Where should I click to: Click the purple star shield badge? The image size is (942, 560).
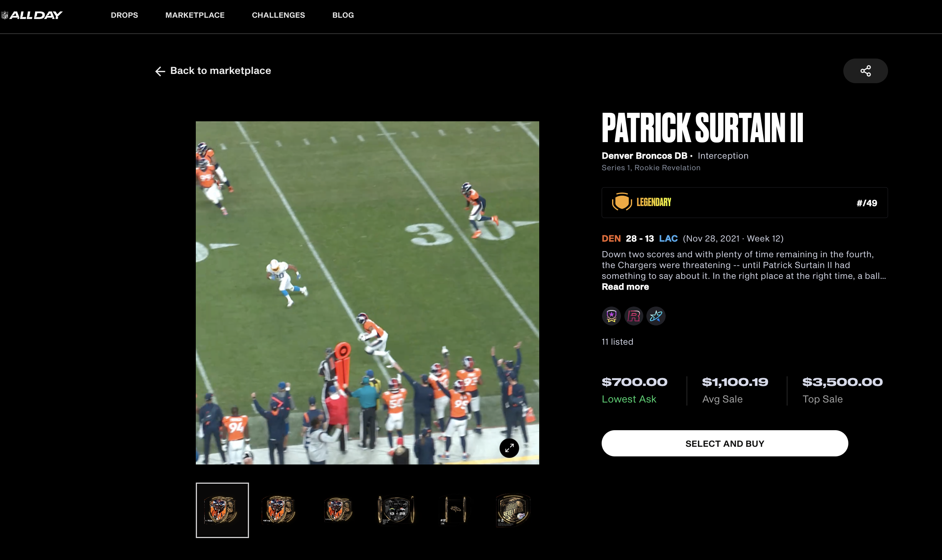[x=611, y=316]
